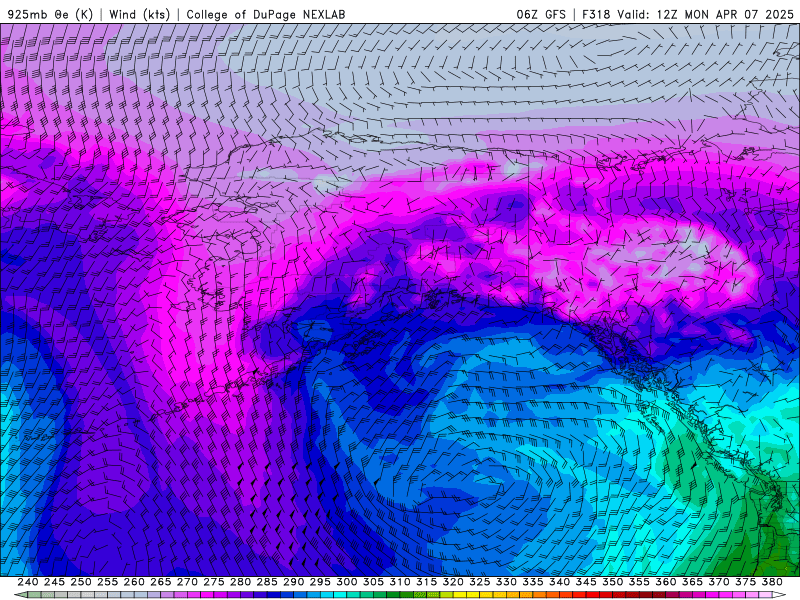Select the 305 legend value
800x600 pixels.
point(373,582)
